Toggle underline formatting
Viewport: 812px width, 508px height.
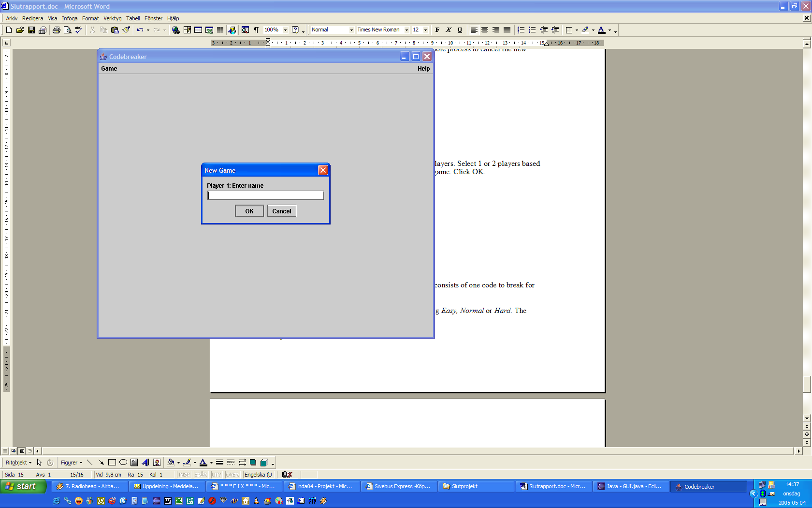[460, 30]
